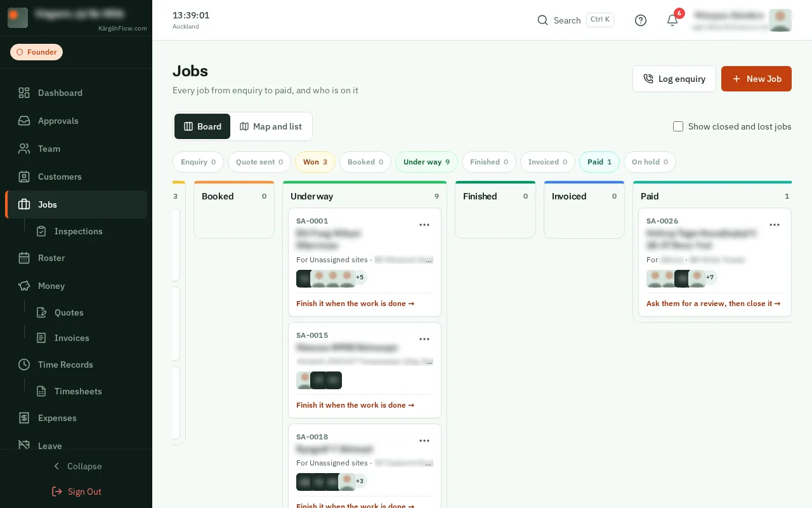Toggle the Paid 1 stage filter

point(599,162)
